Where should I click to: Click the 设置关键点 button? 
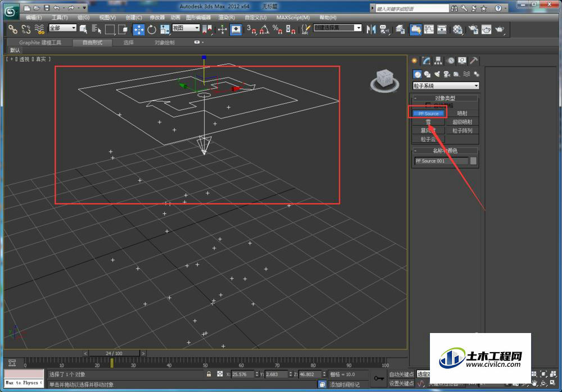click(x=401, y=384)
